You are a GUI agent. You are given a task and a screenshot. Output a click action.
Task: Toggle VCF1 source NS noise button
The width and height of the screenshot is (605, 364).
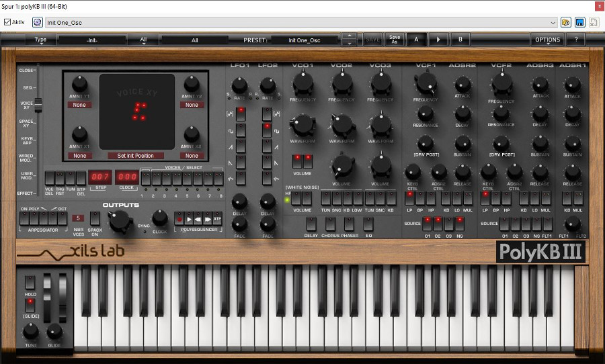point(460,224)
